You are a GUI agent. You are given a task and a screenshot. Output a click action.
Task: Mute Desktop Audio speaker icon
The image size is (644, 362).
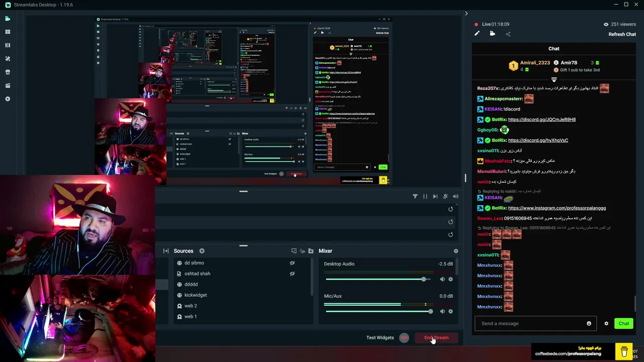coord(442,279)
